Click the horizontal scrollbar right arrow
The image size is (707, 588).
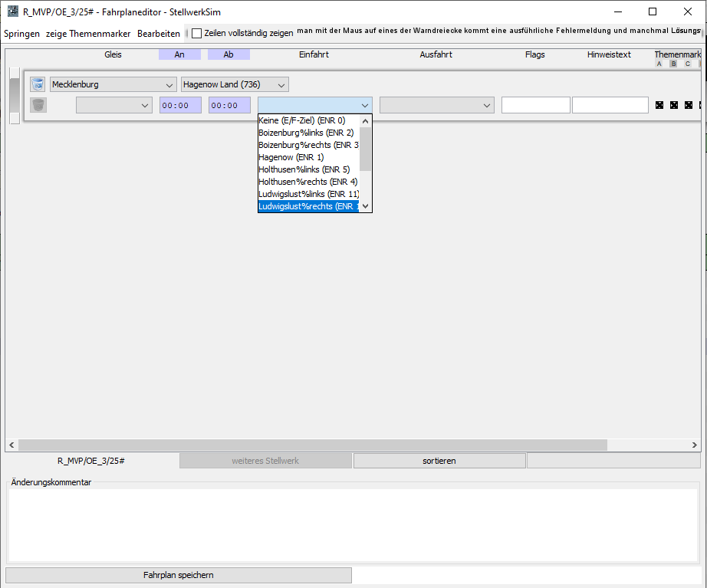click(694, 445)
